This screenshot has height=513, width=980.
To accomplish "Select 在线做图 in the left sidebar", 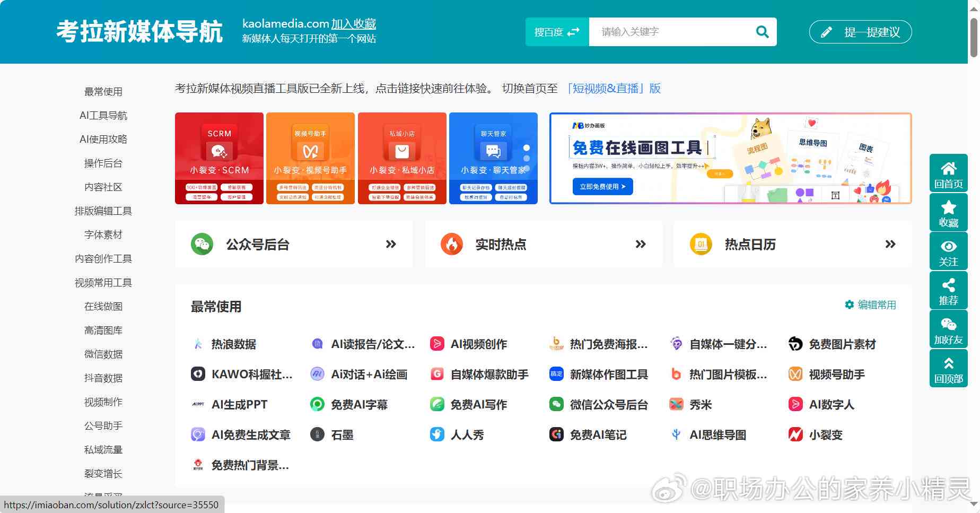I will point(103,306).
